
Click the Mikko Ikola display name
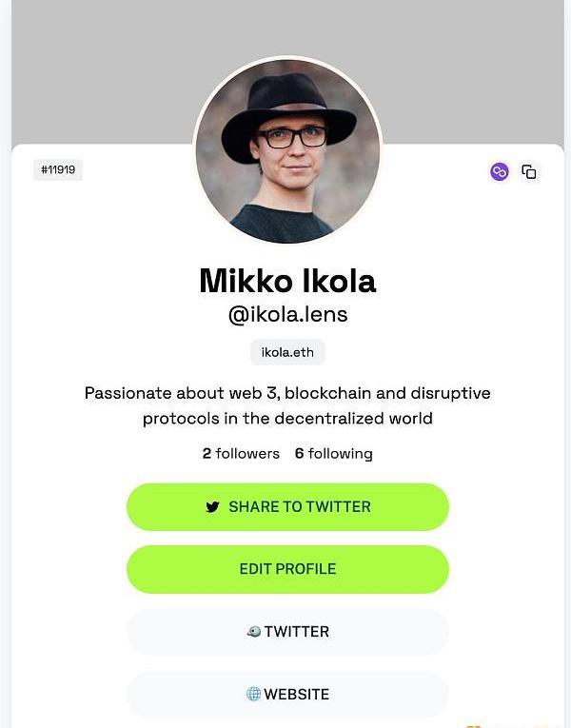tap(287, 281)
